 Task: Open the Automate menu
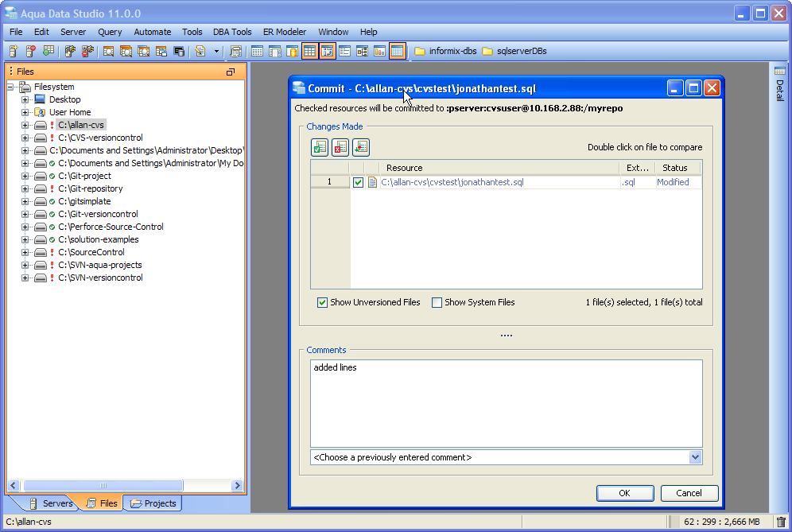pyautogui.click(x=153, y=32)
